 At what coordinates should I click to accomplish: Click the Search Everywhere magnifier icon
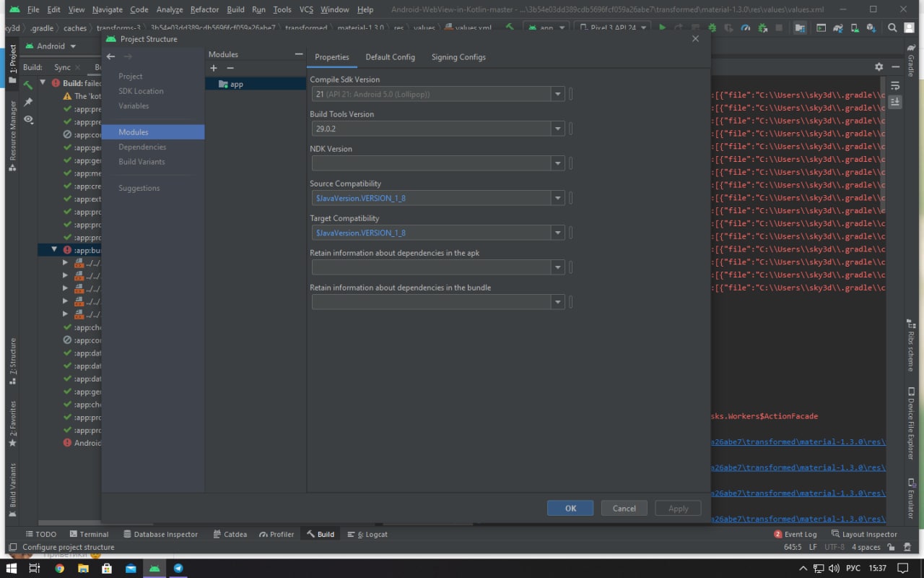tap(892, 27)
